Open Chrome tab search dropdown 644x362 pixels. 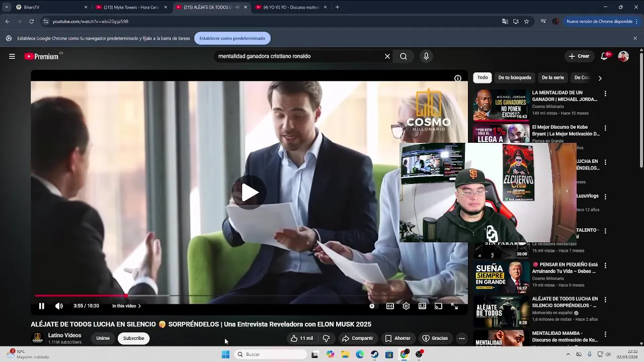click(6, 7)
